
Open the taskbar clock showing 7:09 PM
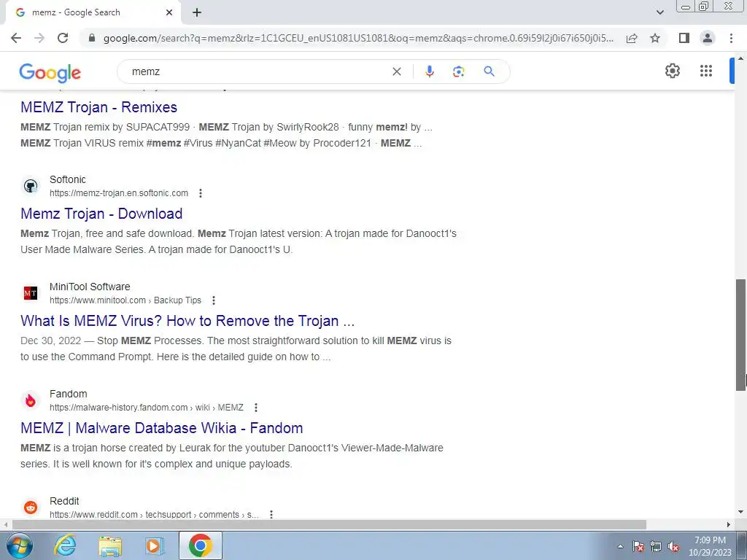[710, 546]
